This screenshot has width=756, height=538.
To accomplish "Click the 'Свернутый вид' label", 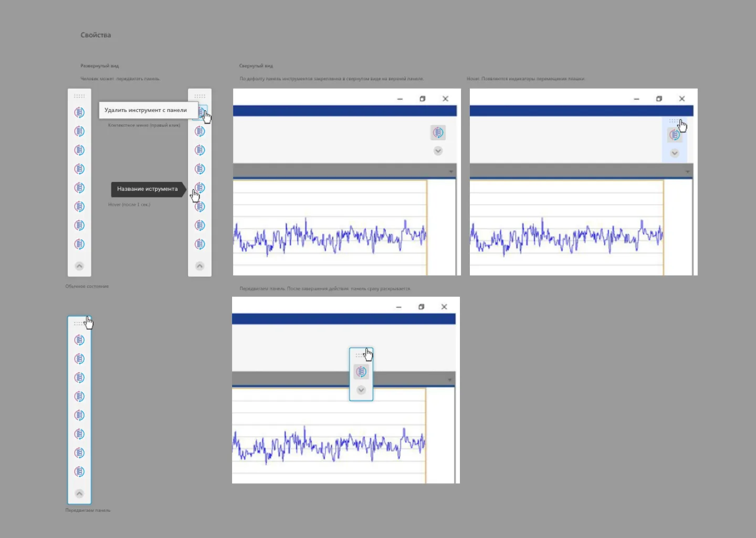I will pos(256,66).
